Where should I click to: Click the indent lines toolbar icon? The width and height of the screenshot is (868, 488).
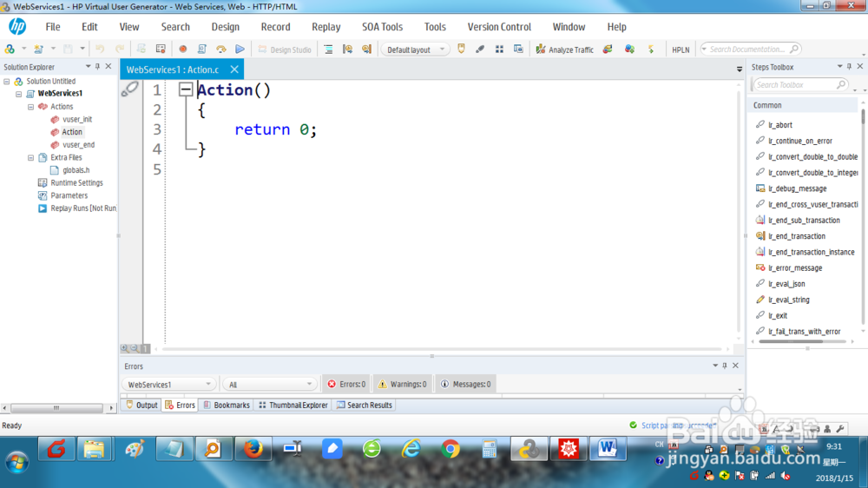[328, 49]
